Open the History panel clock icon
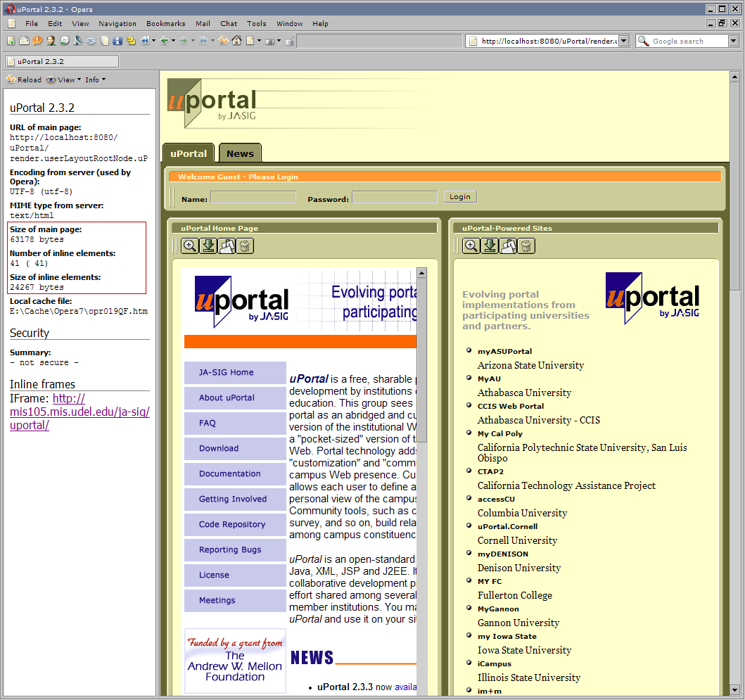The width and height of the screenshot is (745, 700). 64,41
